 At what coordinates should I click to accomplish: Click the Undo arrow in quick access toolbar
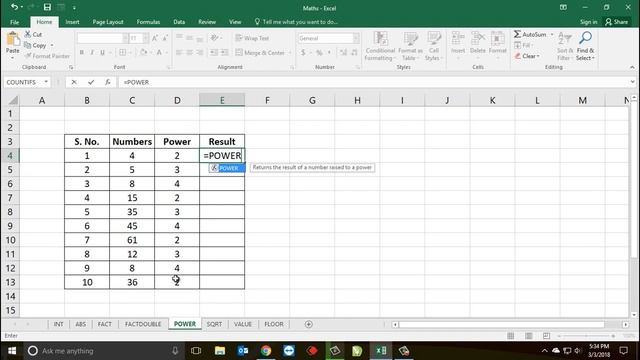click(x=14, y=7)
